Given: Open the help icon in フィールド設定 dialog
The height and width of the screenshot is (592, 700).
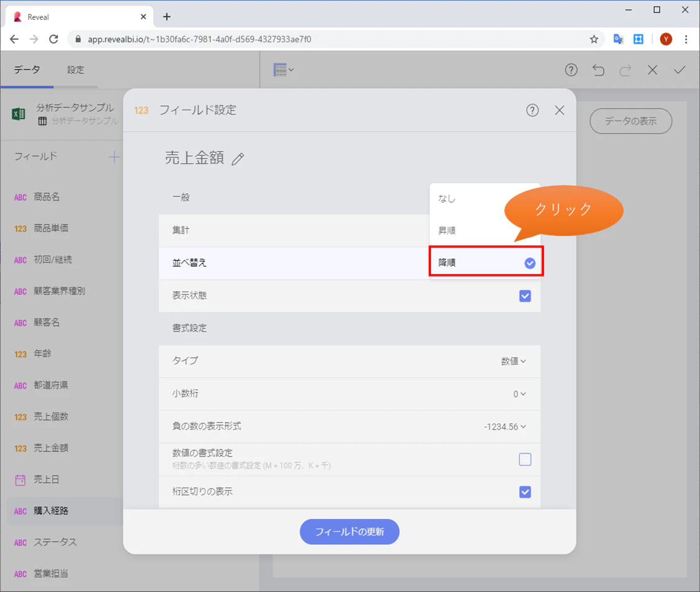Looking at the screenshot, I should [532, 111].
